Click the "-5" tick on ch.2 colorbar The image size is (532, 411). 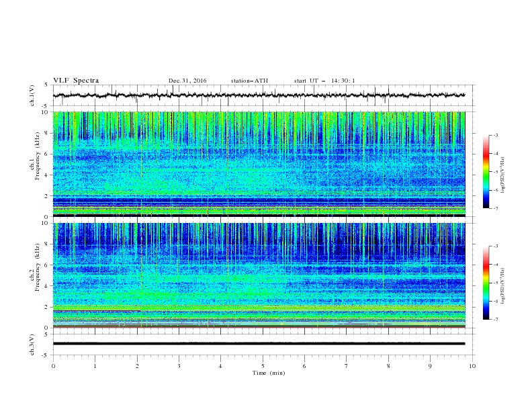click(495, 283)
